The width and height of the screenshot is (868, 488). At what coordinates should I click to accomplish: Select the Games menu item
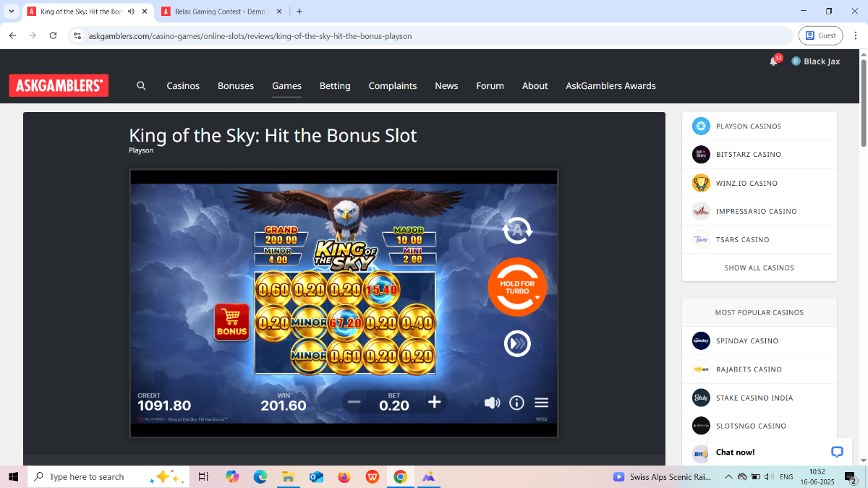point(286,85)
